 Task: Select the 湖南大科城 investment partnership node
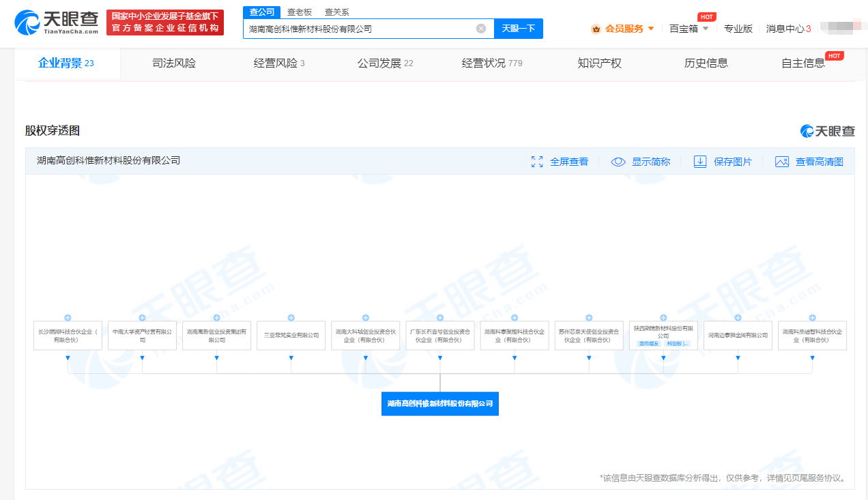click(x=365, y=336)
